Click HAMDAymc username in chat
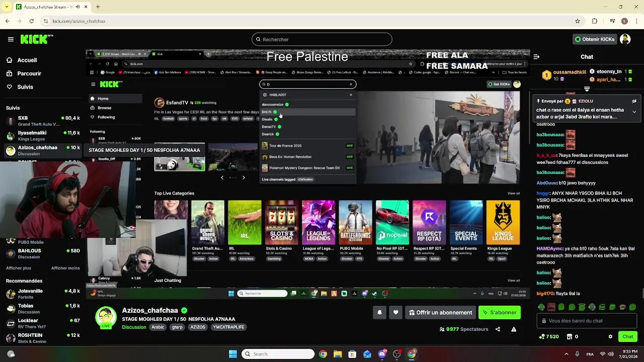 click(549, 248)
